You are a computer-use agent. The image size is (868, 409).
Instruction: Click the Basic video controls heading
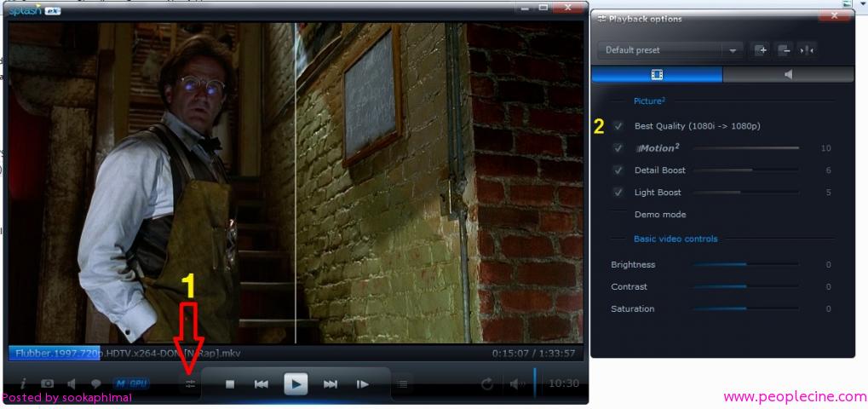[x=675, y=239]
